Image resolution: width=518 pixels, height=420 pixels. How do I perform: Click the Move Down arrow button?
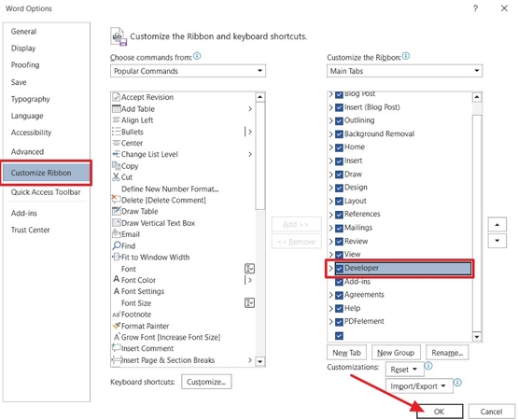coord(497,241)
